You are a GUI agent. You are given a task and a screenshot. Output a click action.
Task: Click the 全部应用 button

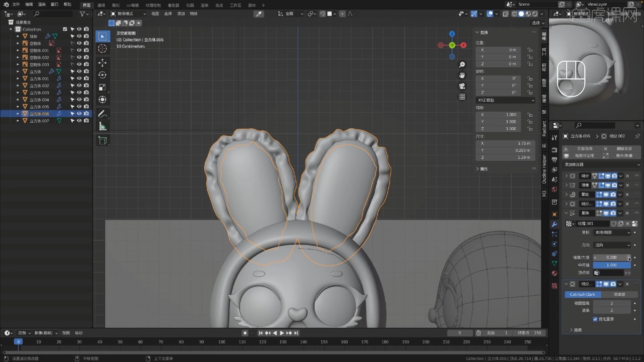pyautogui.click(x=582, y=148)
